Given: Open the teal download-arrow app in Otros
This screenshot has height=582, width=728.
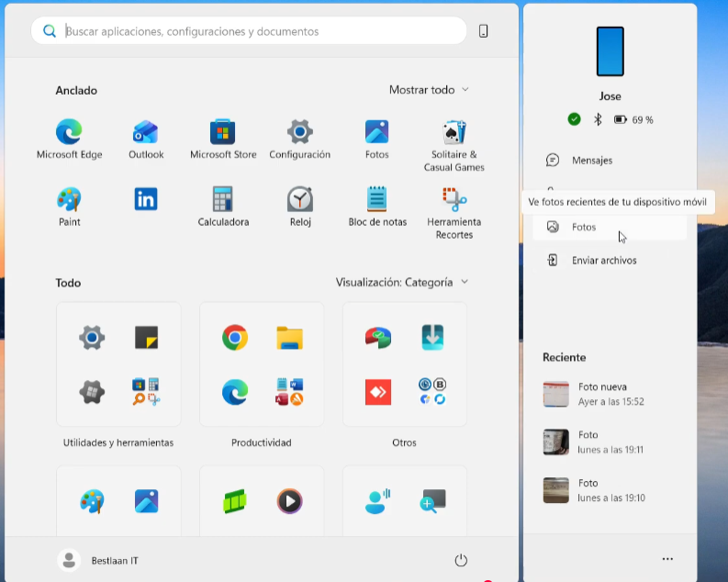Looking at the screenshot, I should [432, 338].
